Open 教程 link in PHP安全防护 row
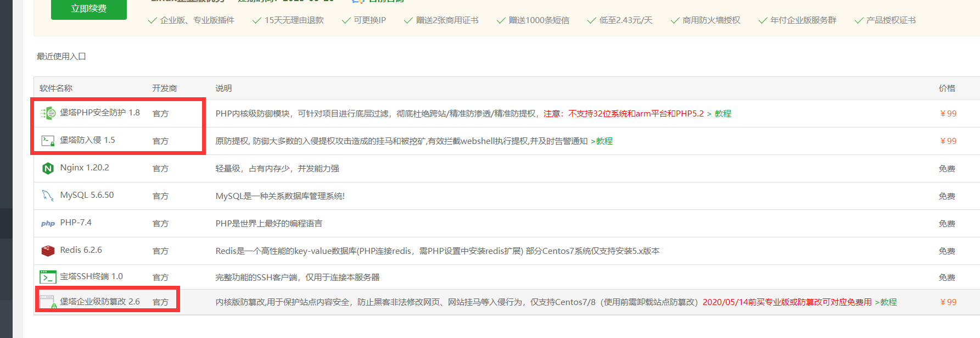Viewport: 980px width, 338px height. pos(723,114)
